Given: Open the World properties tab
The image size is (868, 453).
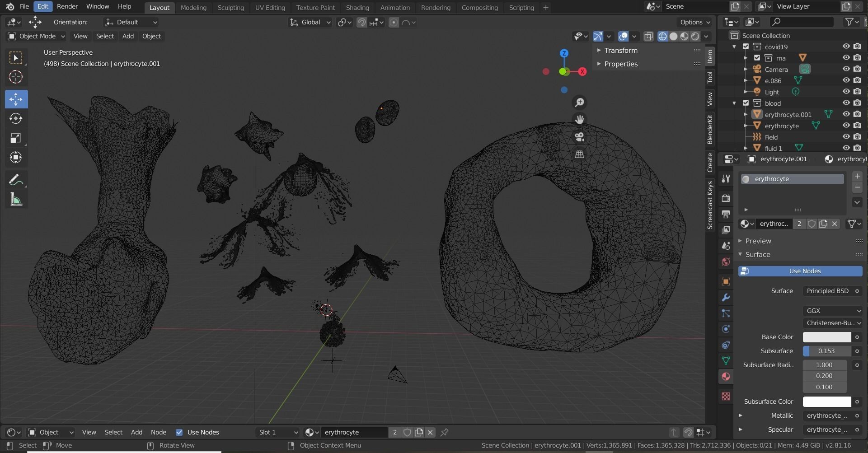Looking at the screenshot, I should pyautogui.click(x=726, y=262).
